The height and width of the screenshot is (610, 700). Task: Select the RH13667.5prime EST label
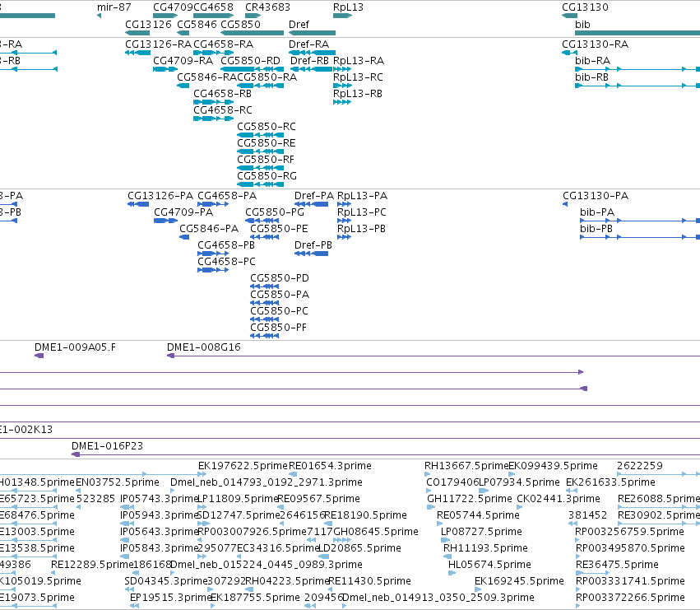tap(466, 466)
